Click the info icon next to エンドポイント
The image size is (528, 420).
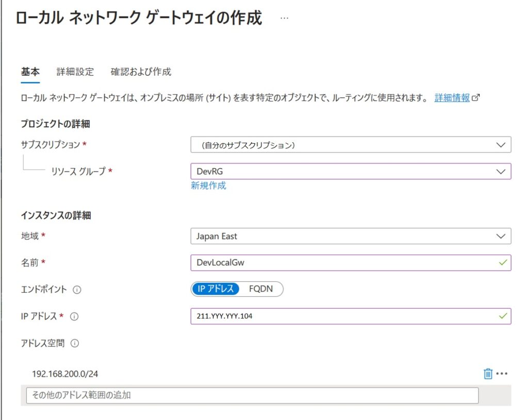point(77,290)
